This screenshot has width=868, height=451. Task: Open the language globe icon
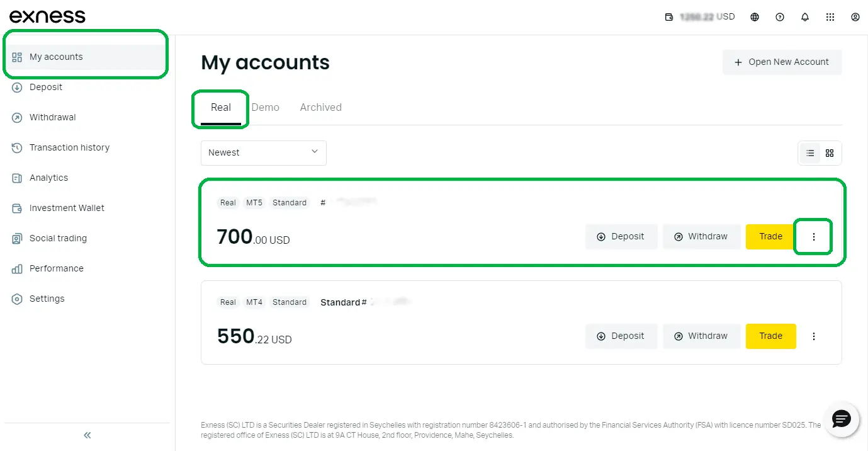click(755, 17)
